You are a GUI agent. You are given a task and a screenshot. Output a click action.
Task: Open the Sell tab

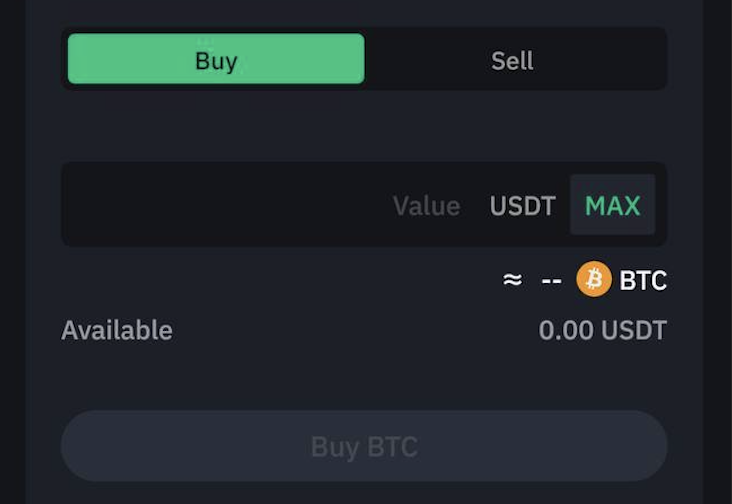512,60
